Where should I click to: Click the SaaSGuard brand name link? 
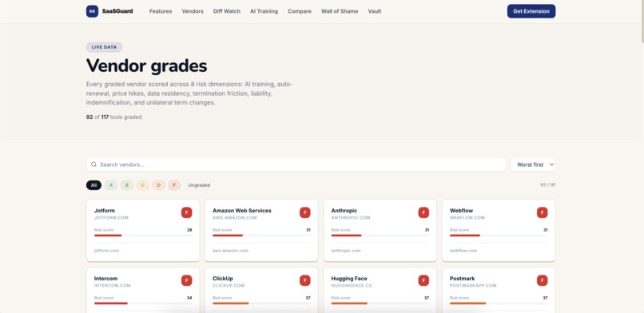pos(117,11)
